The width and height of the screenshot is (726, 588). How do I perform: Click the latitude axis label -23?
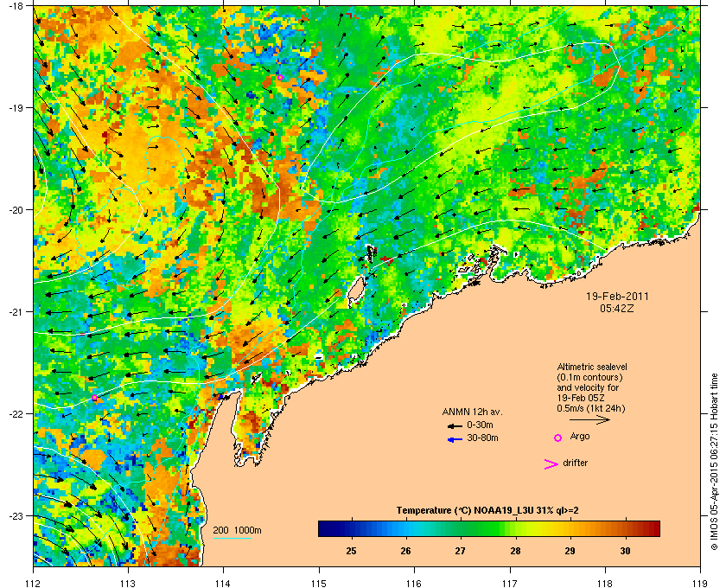click(x=16, y=515)
